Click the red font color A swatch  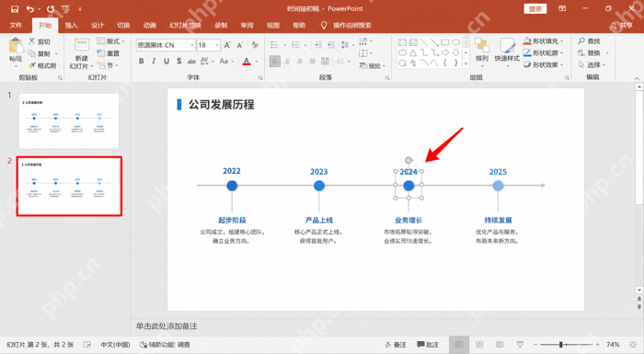tap(247, 62)
